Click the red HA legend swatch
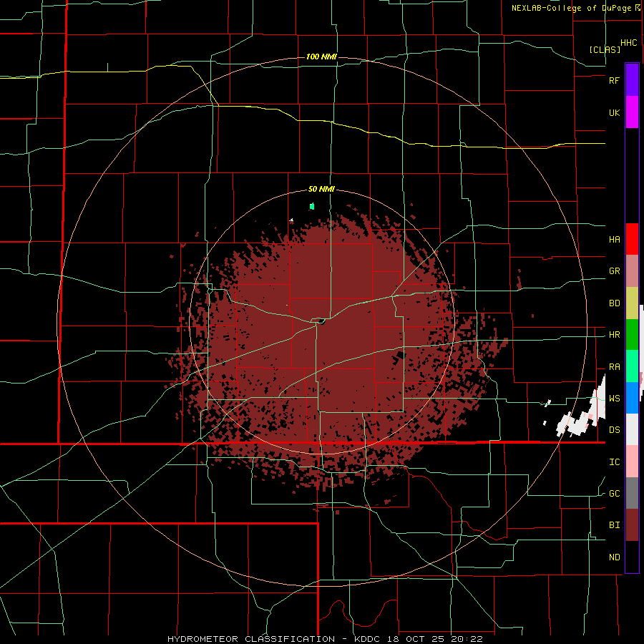The image size is (644, 644). tap(632, 239)
